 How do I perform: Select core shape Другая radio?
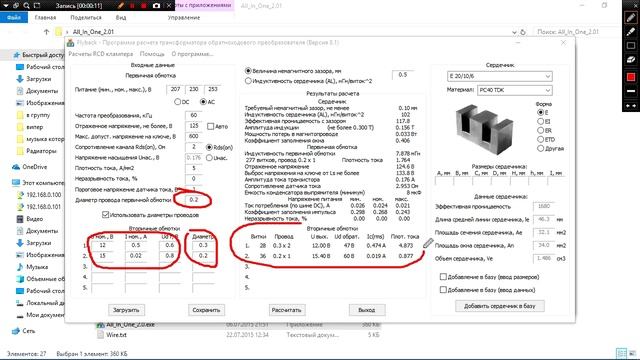click(540, 149)
